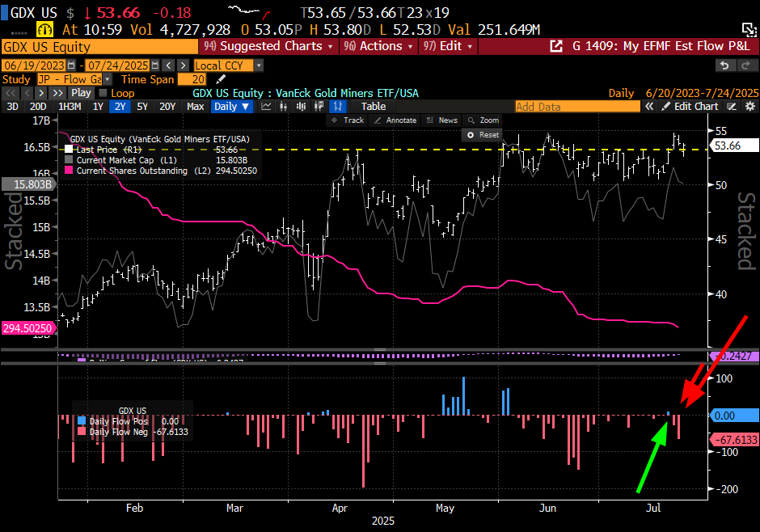Screen dimensions: 760x532
Task: Select the candle-with-flag chart style icon
Action: [319, 107]
